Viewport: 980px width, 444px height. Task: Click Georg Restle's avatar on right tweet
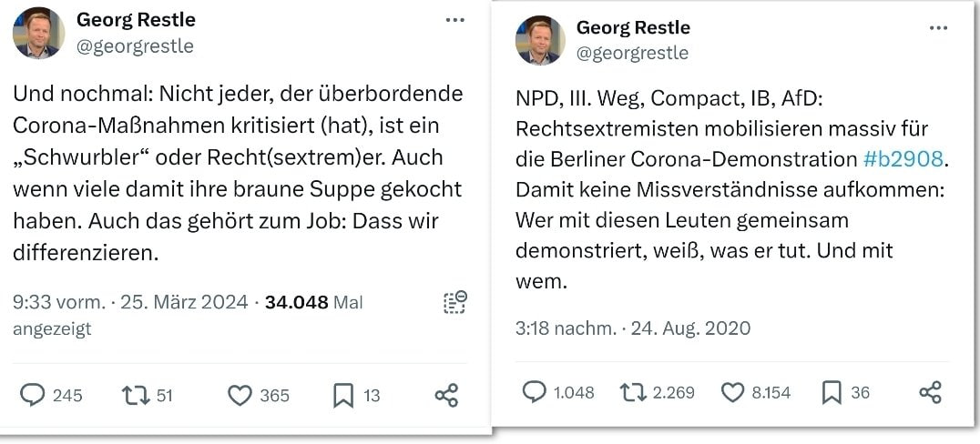tap(541, 40)
